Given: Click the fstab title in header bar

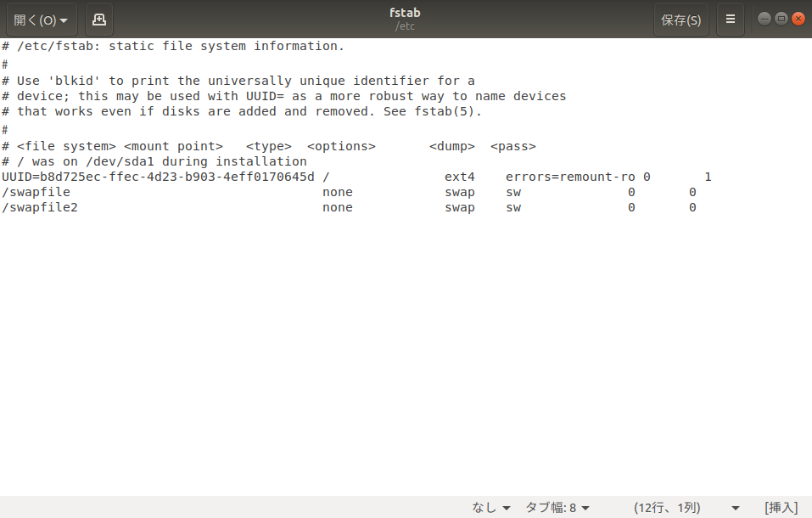Looking at the screenshot, I should pos(405,12).
